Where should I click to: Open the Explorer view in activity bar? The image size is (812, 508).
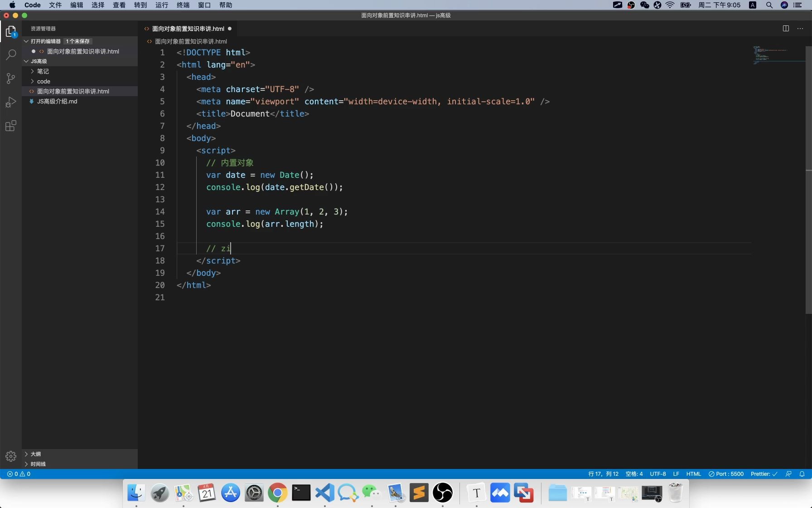[11, 31]
